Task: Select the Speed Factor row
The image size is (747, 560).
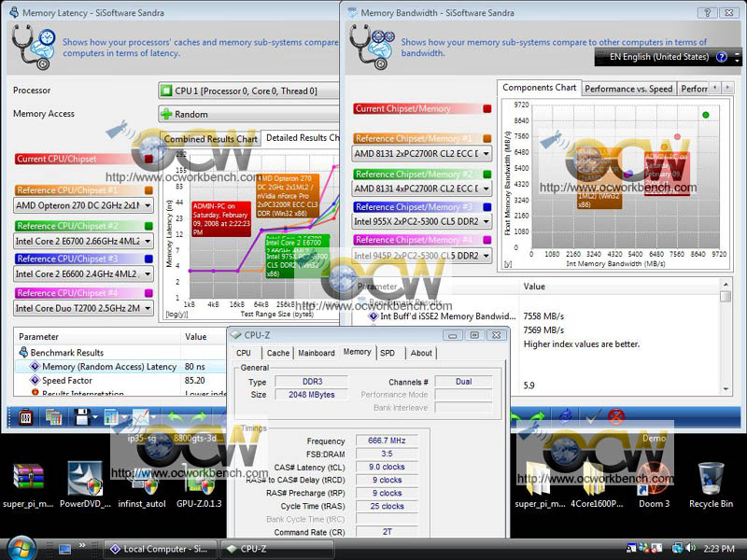Action: coord(120,381)
